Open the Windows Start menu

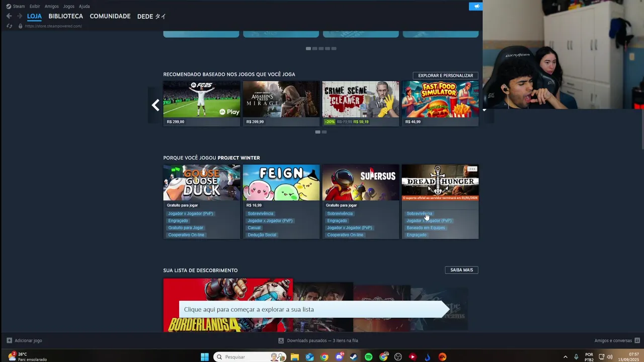[x=205, y=357]
